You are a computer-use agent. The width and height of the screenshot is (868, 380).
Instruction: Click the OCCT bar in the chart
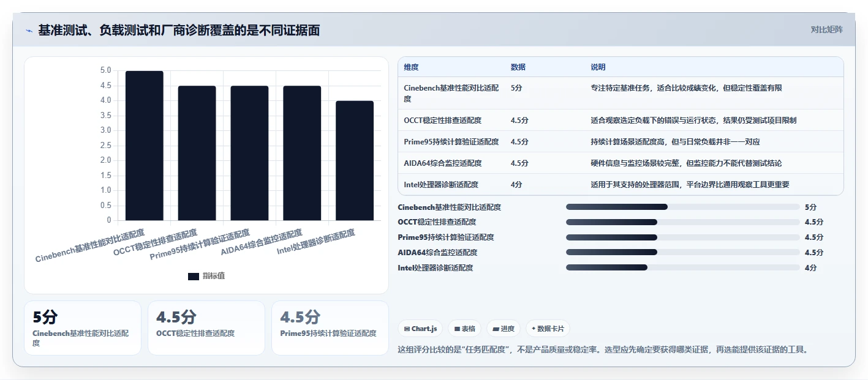coord(197,153)
